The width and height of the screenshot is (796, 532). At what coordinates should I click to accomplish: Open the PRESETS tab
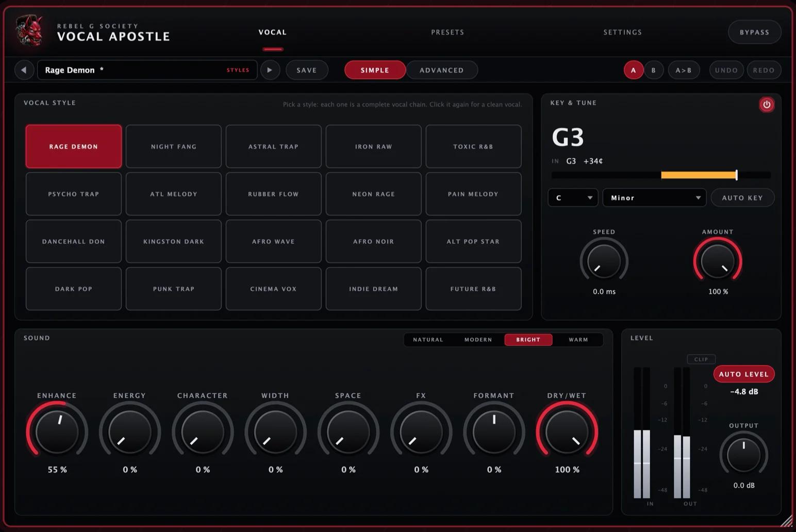(x=447, y=32)
